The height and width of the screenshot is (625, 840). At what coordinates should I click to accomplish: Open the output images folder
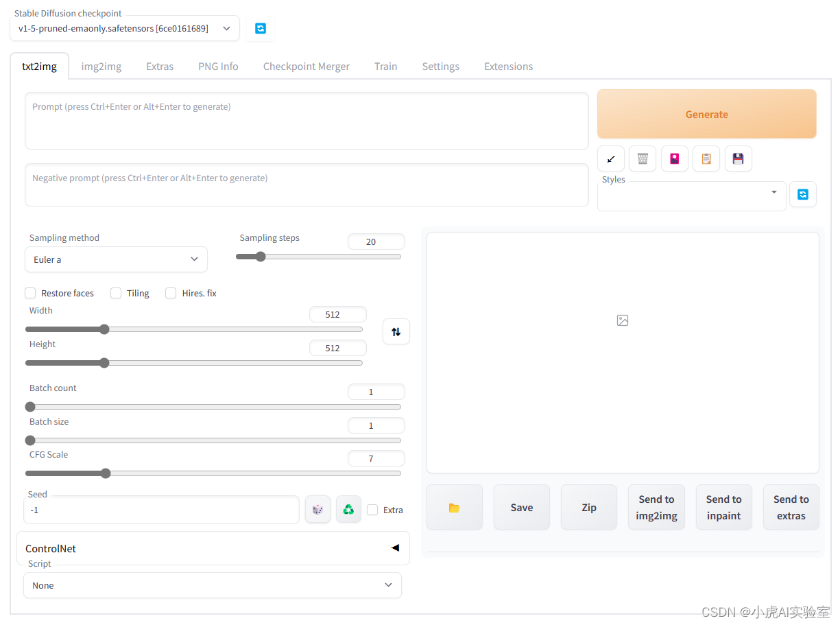[455, 508]
